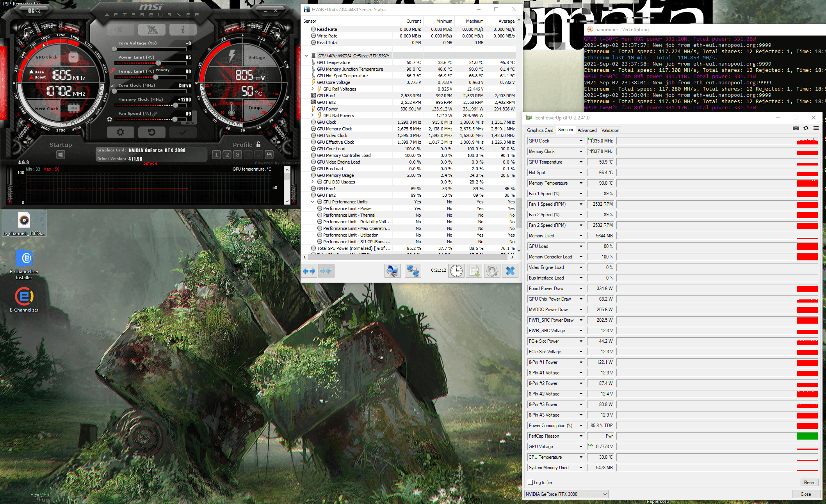Reset Afterburner settings to defaults
Image resolution: width=826 pixels, height=504 pixels.
click(x=151, y=132)
